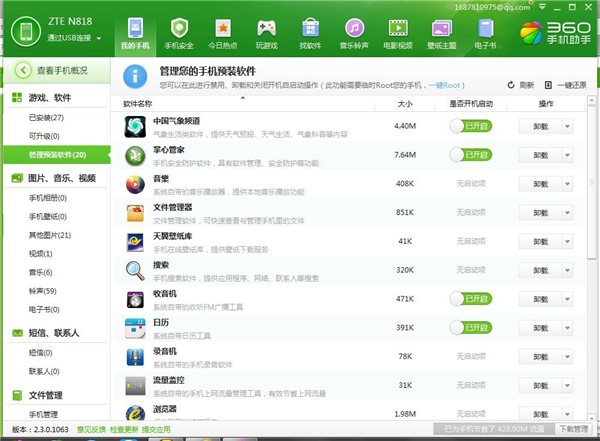Click the 日历 calendar app icon
The image size is (600, 441).
point(135,328)
